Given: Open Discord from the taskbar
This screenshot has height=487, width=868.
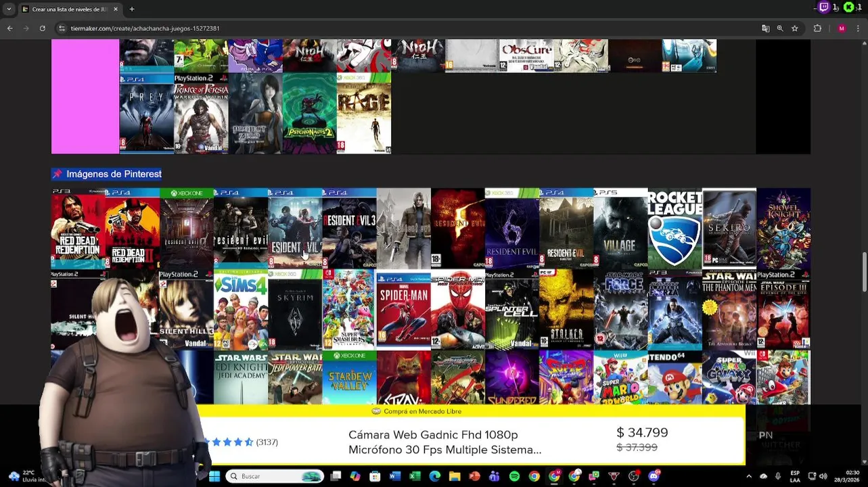Looking at the screenshot, I should [x=654, y=476].
